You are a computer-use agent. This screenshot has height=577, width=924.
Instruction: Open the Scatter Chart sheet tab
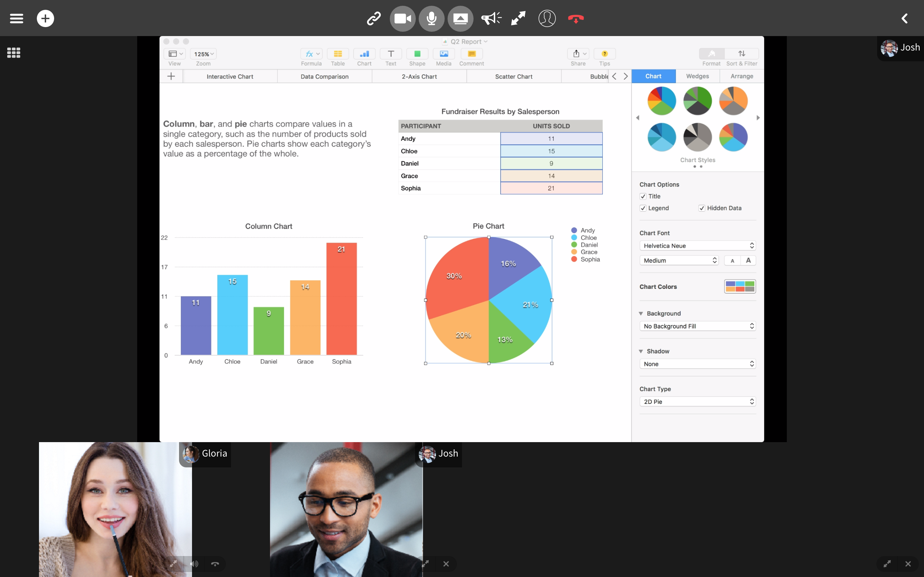tap(514, 76)
